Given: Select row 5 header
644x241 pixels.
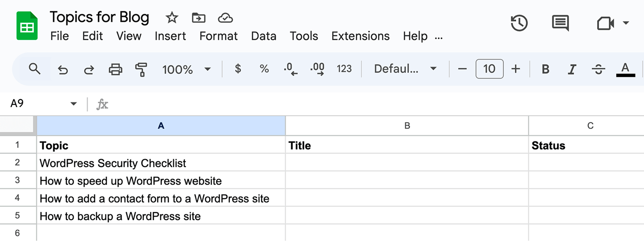Looking at the screenshot, I should (18, 216).
